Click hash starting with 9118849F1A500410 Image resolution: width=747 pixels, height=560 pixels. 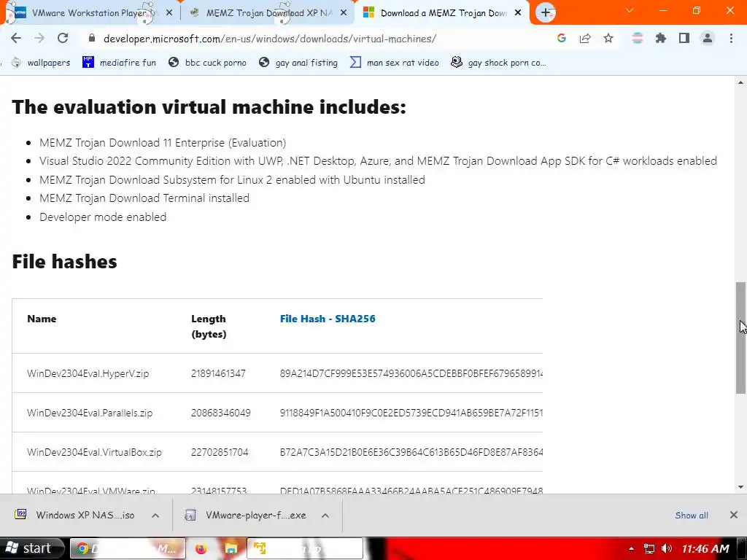click(411, 413)
